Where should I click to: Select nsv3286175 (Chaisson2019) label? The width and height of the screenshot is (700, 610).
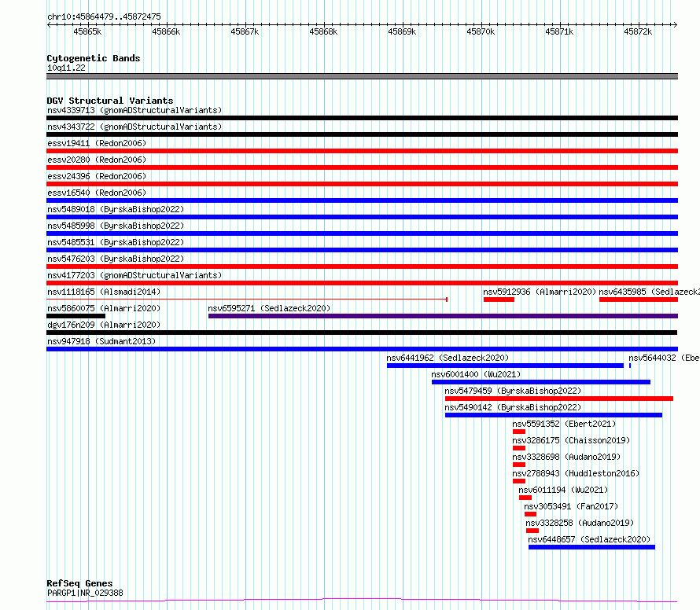(x=571, y=440)
